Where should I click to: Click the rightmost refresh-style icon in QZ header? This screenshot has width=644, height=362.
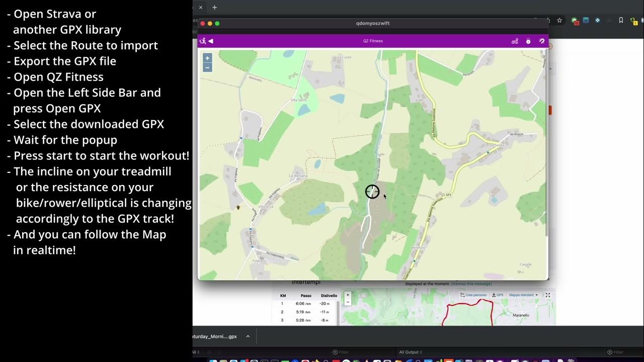click(542, 41)
